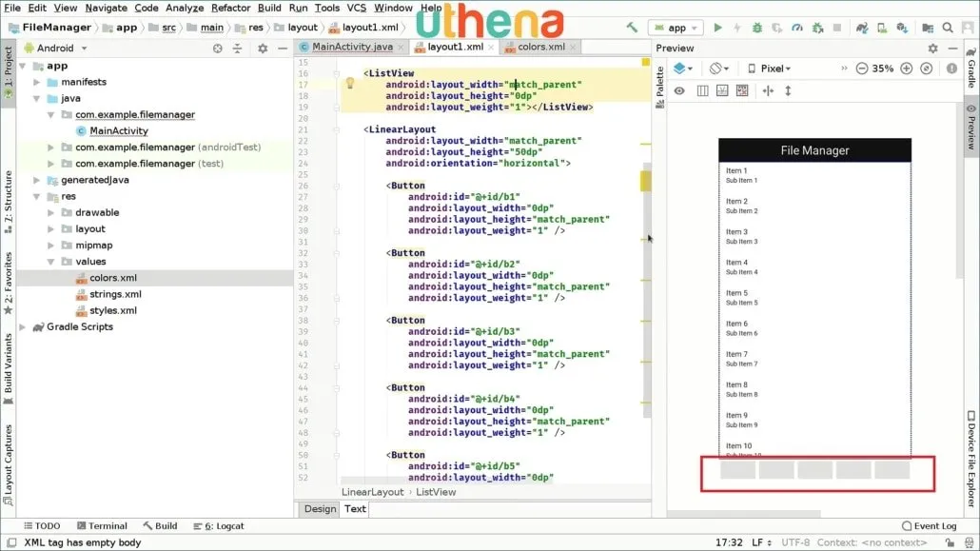Image resolution: width=980 pixels, height=551 pixels.
Task: Open the orientation rotate dropdown in preview
Action: click(719, 69)
